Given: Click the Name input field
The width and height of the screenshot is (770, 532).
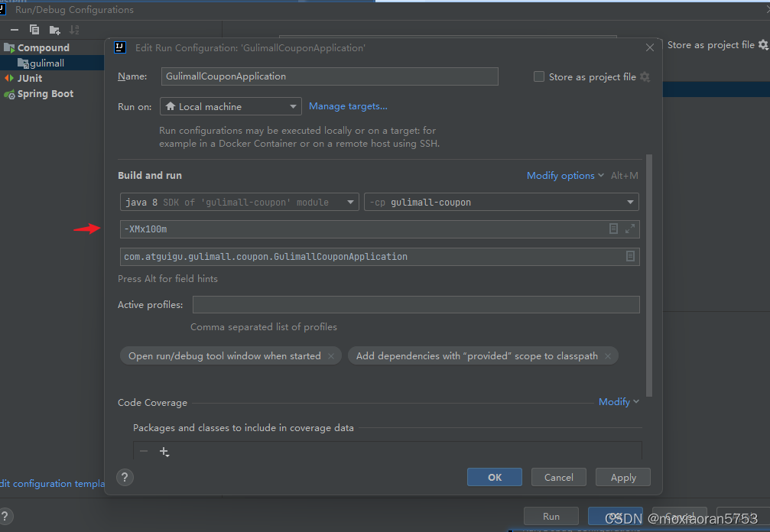Looking at the screenshot, I should (330, 76).
